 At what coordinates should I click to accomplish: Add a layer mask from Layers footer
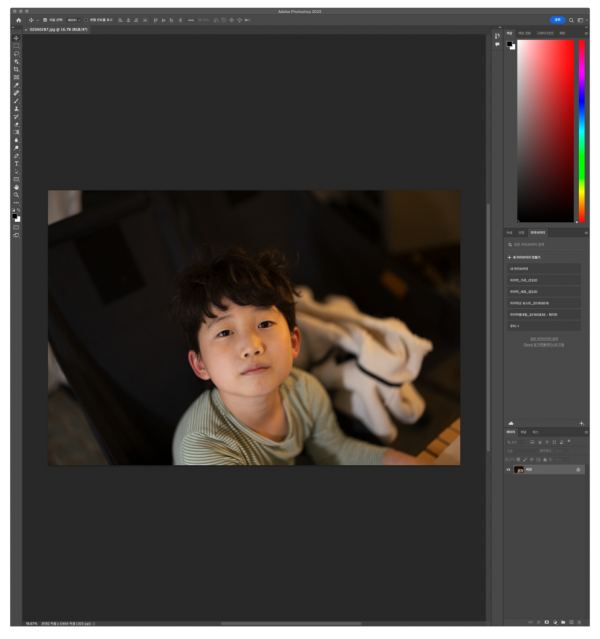tap(547, 622)
